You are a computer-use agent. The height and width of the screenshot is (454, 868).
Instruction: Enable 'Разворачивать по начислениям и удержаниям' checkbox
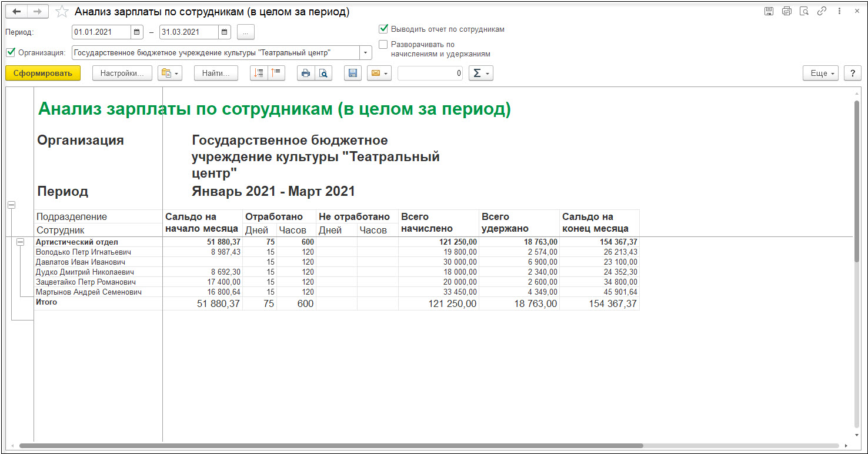click(x=383, y=44)
